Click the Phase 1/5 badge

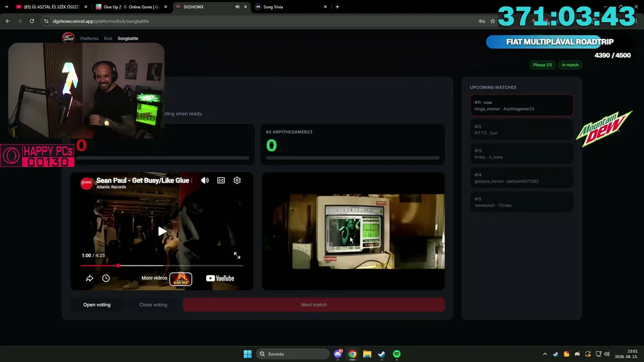[542, 65]
